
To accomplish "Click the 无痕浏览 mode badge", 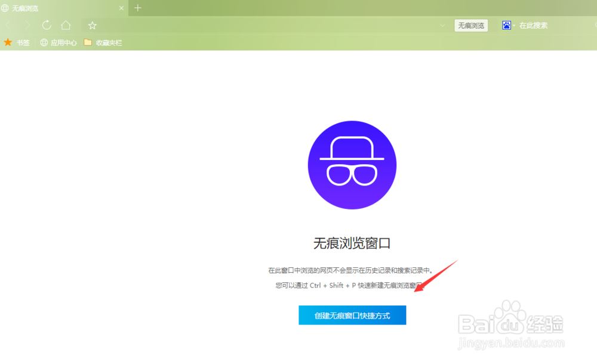I will click(471, 25).
